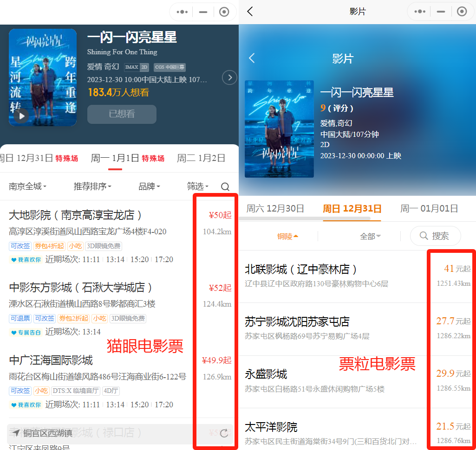Minimize the Maoyan mini program capsule

tap(203, 12)
